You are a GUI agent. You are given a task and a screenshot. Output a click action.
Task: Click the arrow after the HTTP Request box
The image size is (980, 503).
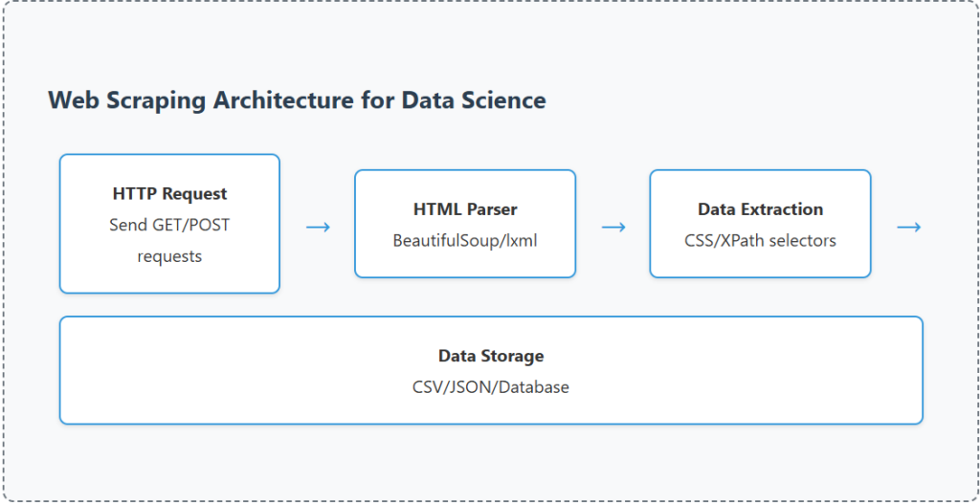coord(318,227)
